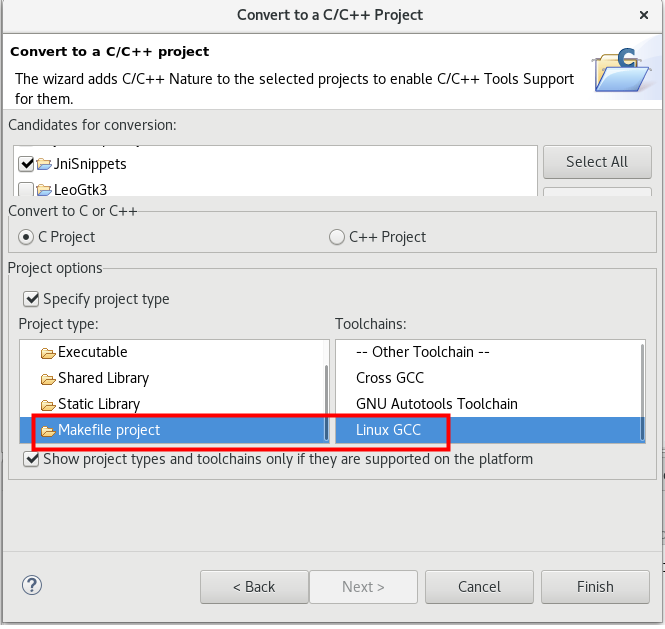Click the Static Library folder icon
The height and width of the screenshot is (629, 665).
click(x=47, y=405)
